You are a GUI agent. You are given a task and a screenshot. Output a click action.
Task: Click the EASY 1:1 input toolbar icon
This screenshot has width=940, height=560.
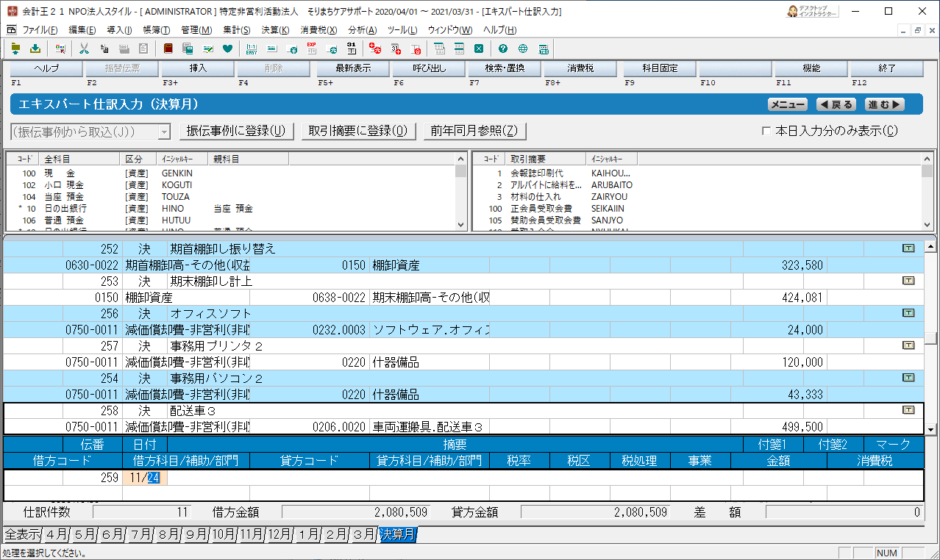pyautogui.click(x=252, y=49)
